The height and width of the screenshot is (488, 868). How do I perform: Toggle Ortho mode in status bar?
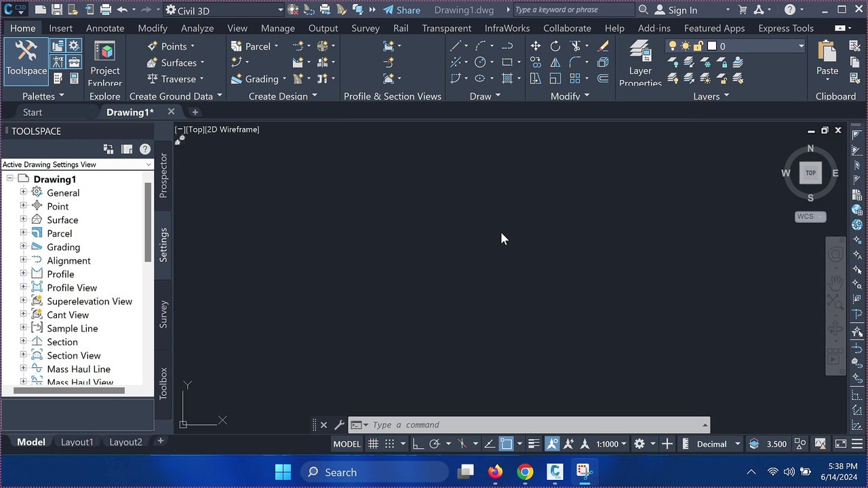(x=418, y=444)
